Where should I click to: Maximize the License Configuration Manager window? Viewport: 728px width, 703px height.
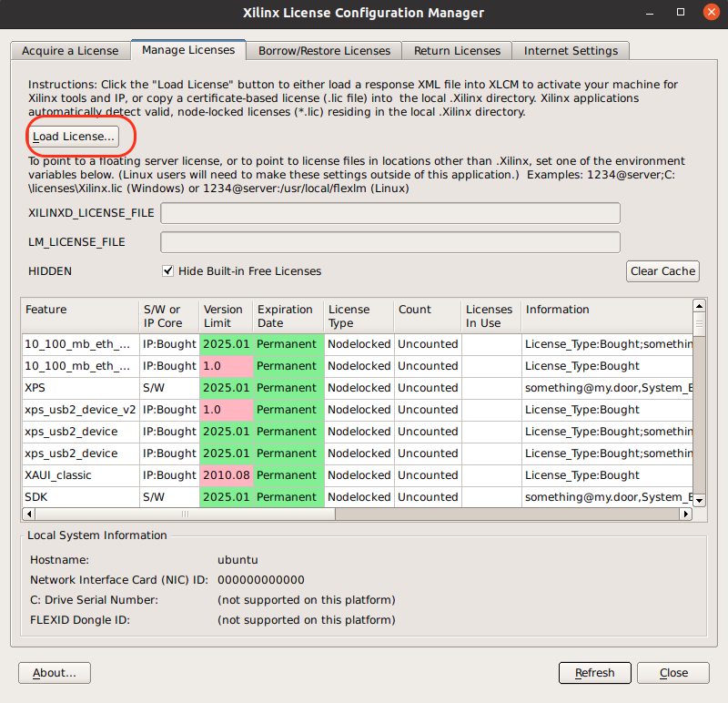(680, 13)
